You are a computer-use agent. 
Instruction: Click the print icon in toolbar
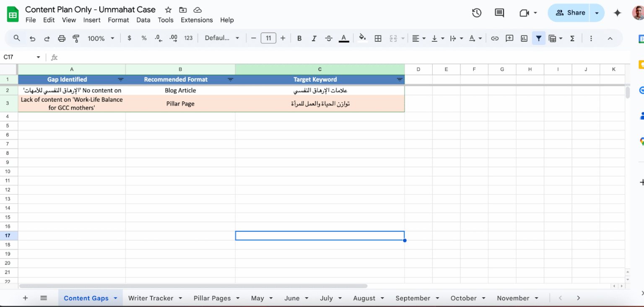(x=62, y=38)
